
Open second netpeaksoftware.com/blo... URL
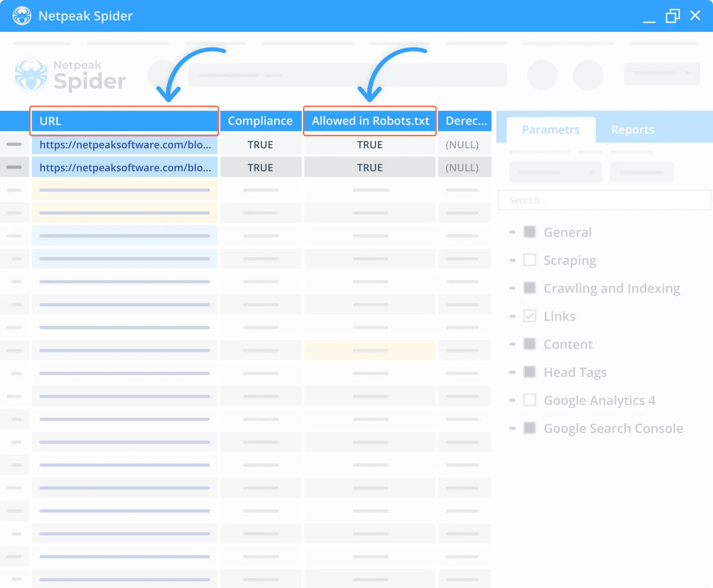[x=125, y=167]
